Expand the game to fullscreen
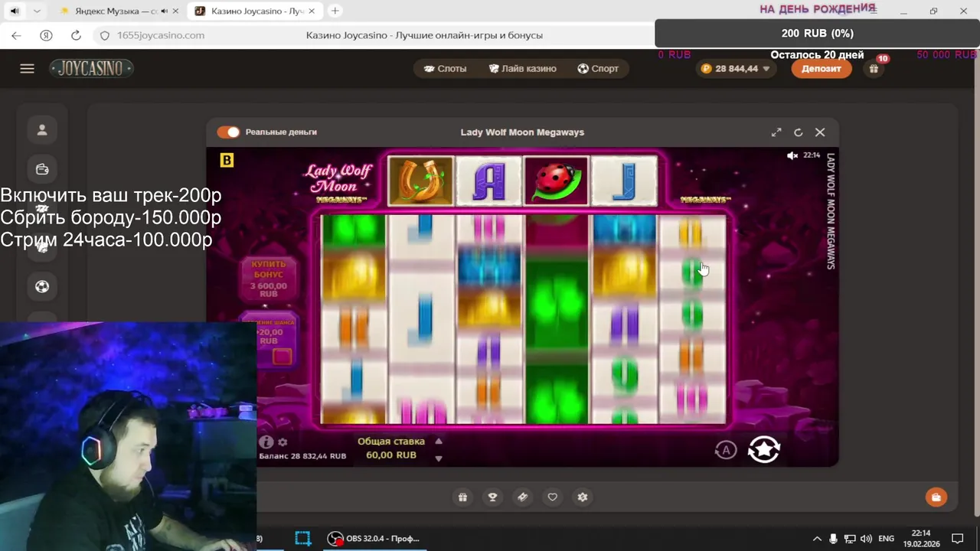The height and width of the screenshot is (551, 980). 776,132
